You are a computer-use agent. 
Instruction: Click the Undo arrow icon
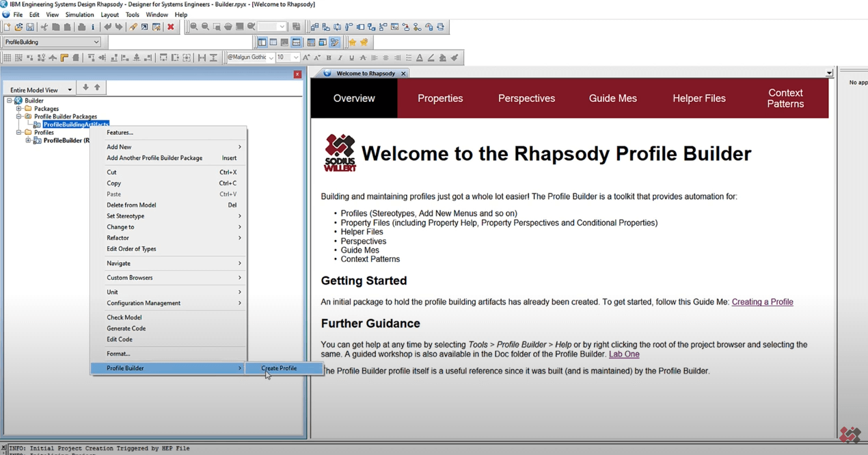click(x=107, y=27)
